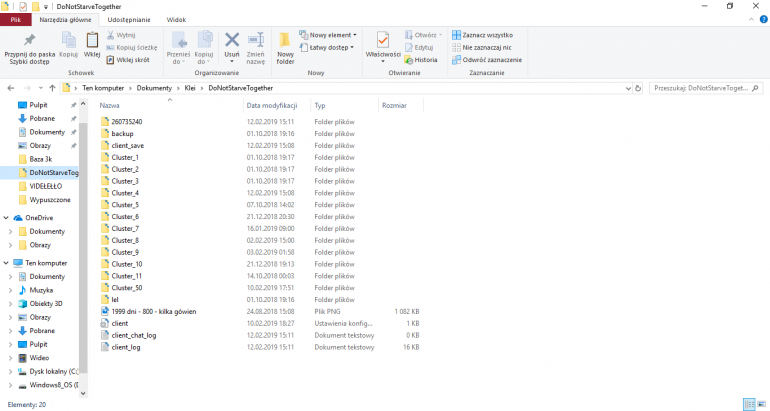The image size is (770, 411).
Task: Select the backup folder
Action: [x=122, y=134]
